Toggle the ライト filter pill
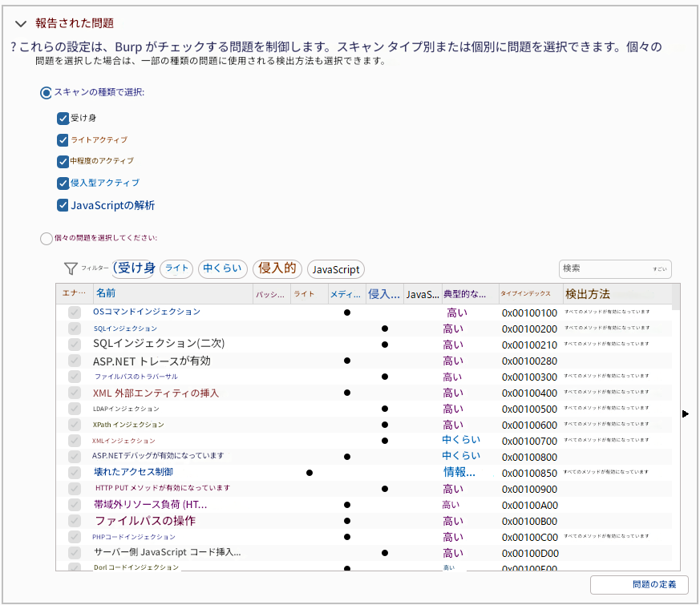Screen dimensions: 700x605 click(176, 269)
